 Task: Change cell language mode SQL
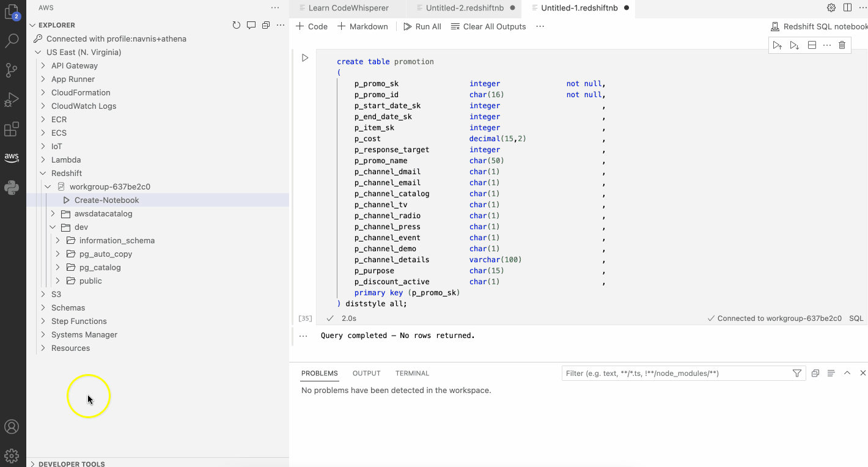pyautogui.click(x=856, y=318)
